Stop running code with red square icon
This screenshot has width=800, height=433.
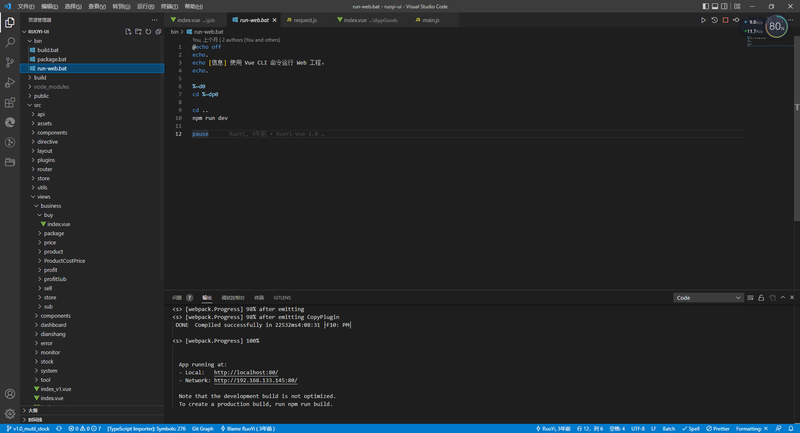click(x=725, y=20)
